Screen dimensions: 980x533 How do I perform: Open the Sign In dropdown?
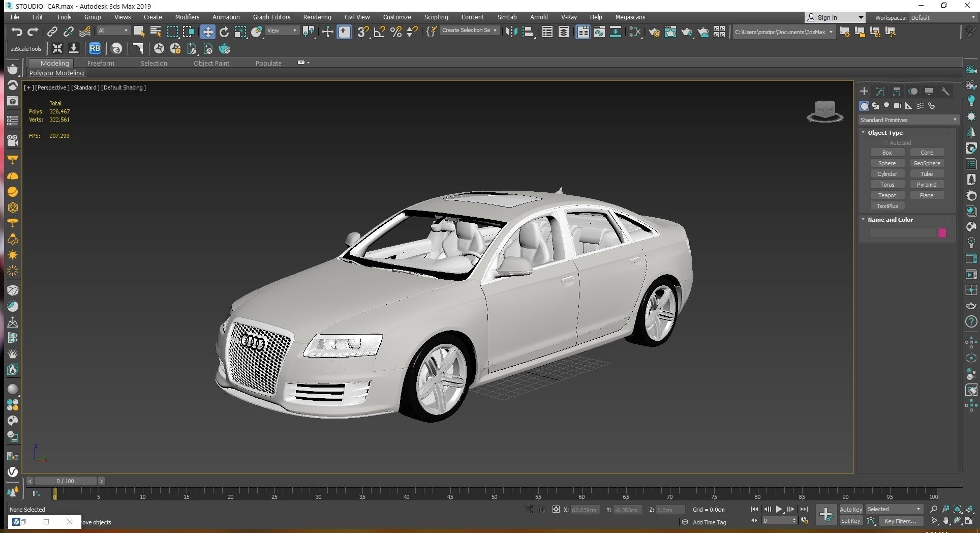835,17
